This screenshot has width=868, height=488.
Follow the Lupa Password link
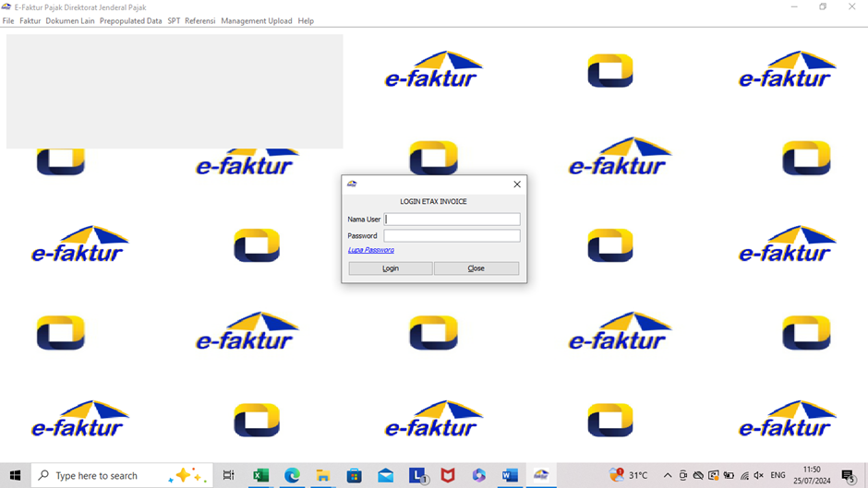[371, 250]
